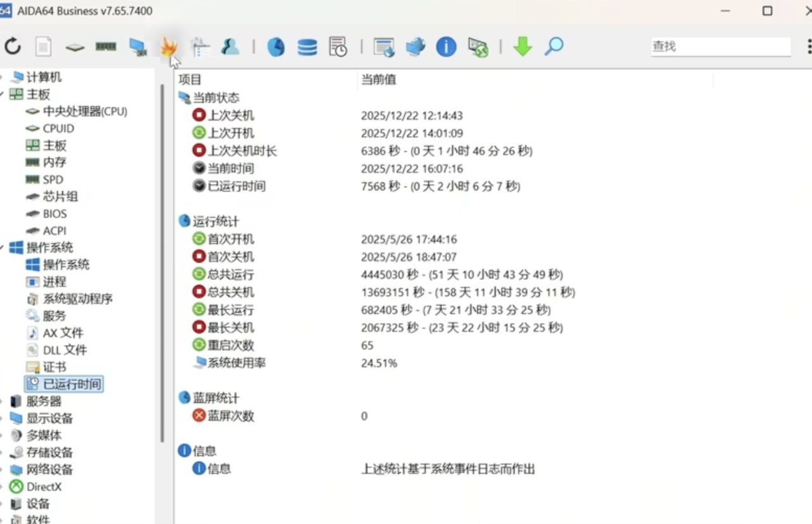812x524 pixels.
Task: Open the Report page icon
Action: [x=43, y=46]
